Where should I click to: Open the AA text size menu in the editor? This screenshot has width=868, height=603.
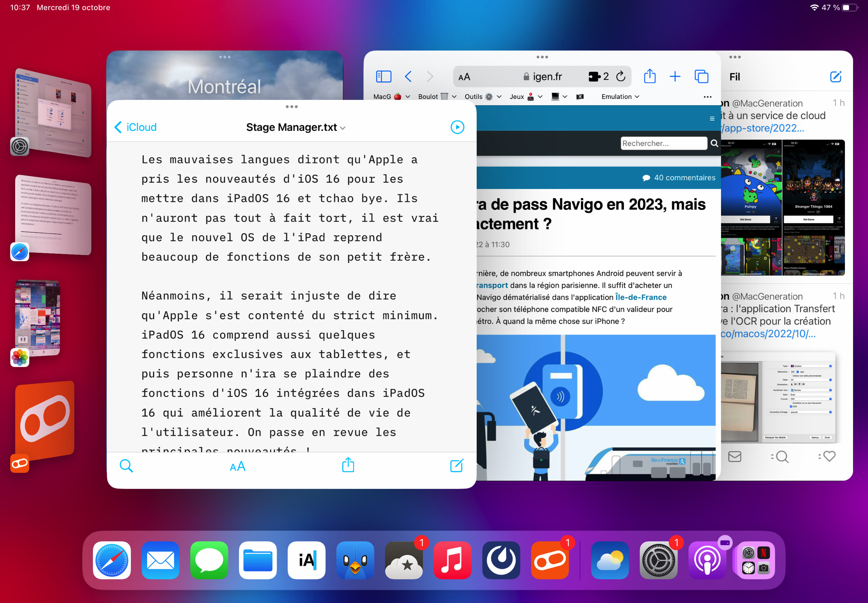pyautogui.click(x=237, y=466)
